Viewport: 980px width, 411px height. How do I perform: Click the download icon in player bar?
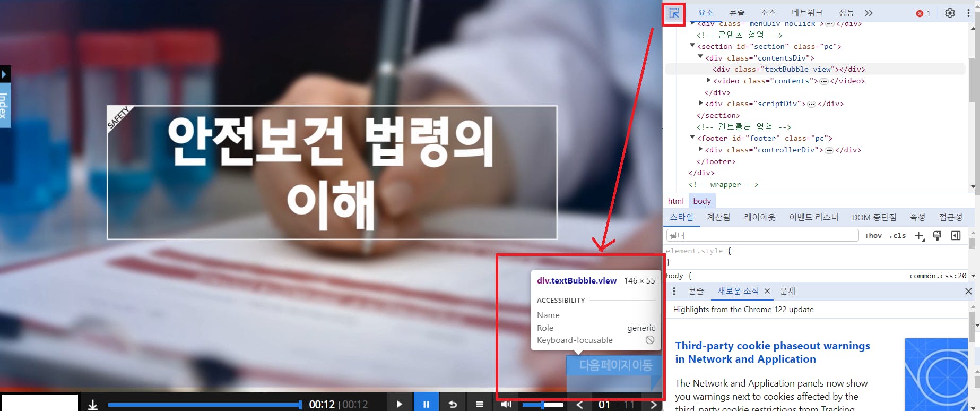(92, 405)
